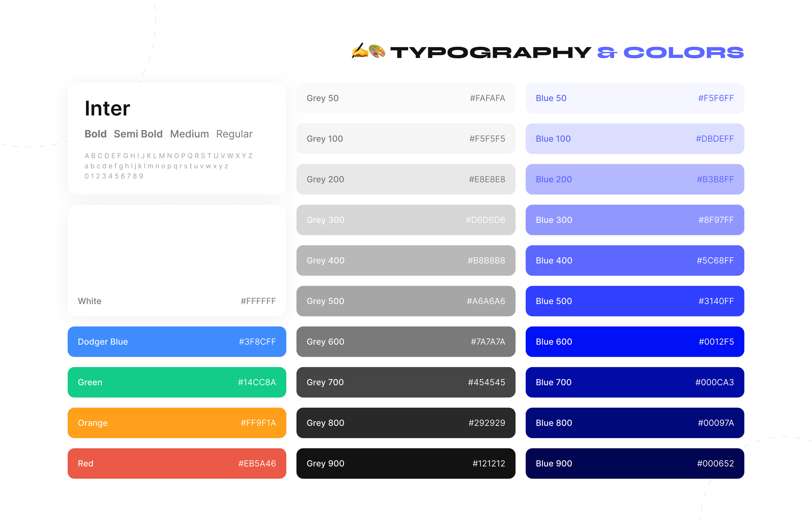Viewport: 812px width, 521px height.
Task: Select the Grey 900 swatch
Action: (406, 463)
